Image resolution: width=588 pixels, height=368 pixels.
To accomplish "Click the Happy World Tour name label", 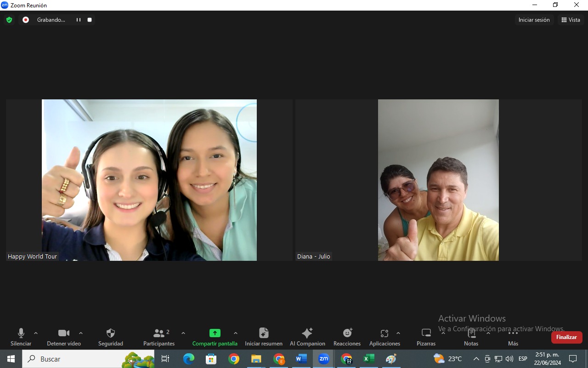I will [32, 257].
